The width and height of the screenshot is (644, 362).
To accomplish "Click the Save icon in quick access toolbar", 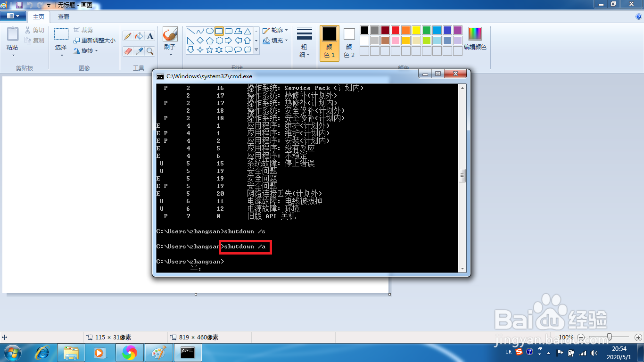I will [19, 5].
